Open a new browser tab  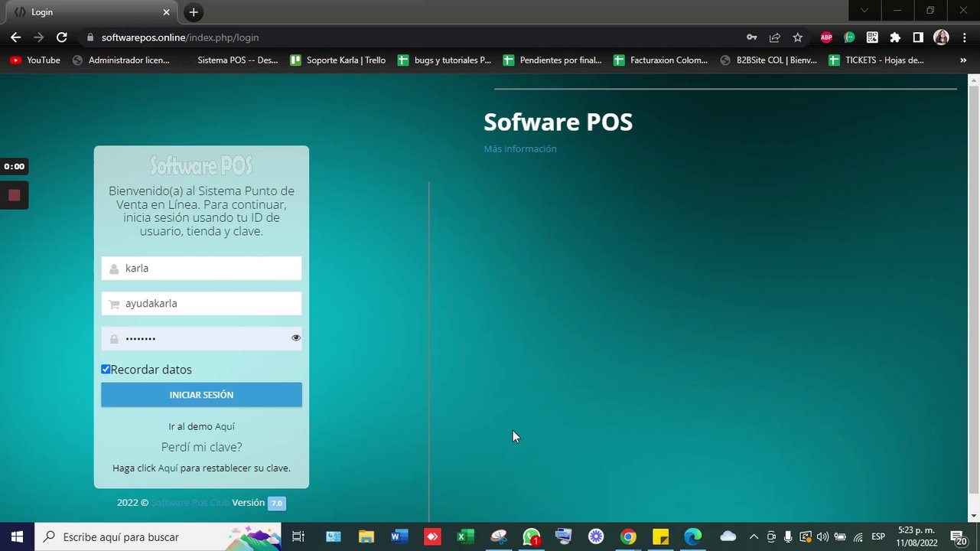194,12
